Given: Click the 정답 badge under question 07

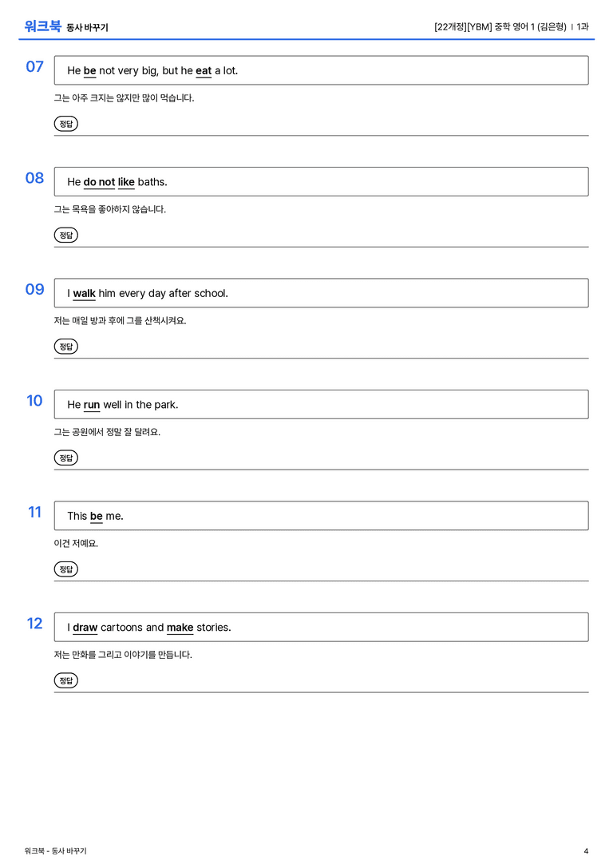Looking at the screenshot, I should [x=65, y=124].
